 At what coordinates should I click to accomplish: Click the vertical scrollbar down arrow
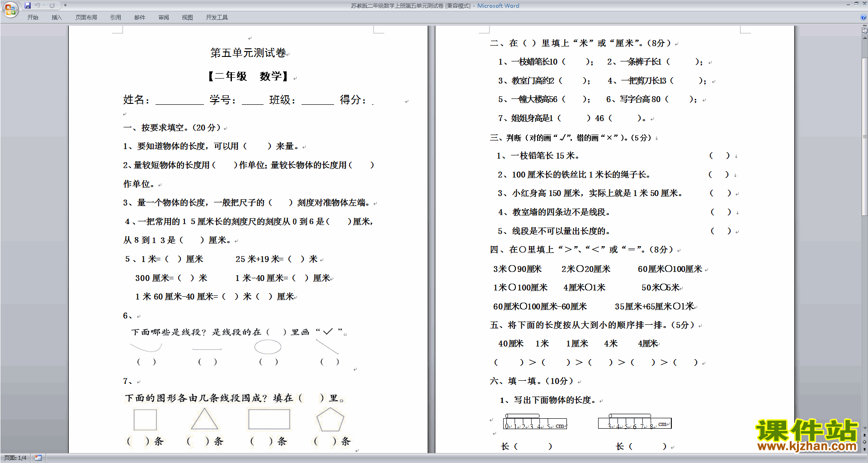[865, 428]
